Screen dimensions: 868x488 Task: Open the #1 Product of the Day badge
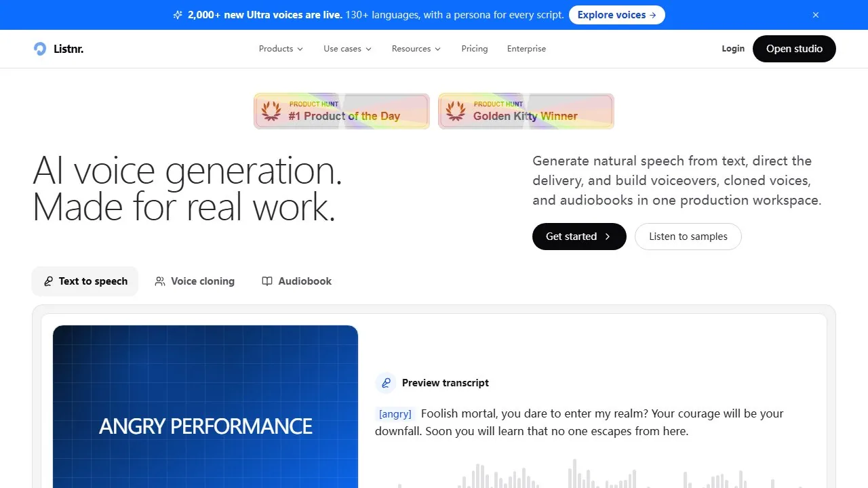click(x=342, y=111)
